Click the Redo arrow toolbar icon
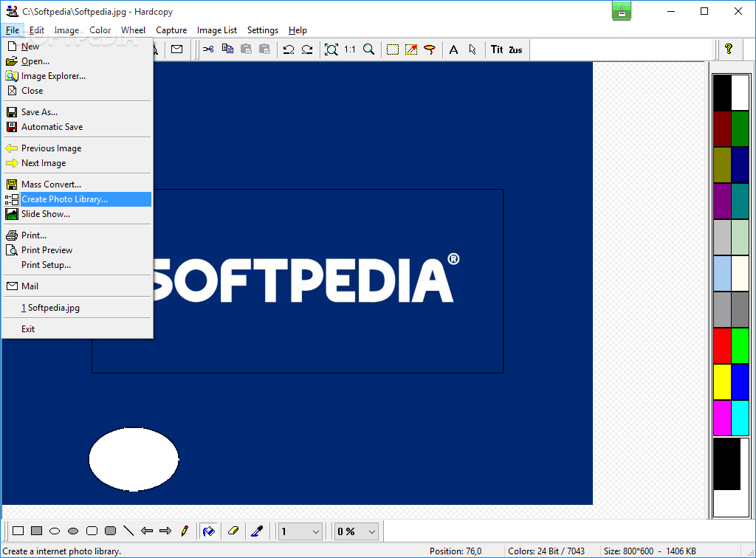 (x=307, y=49)
